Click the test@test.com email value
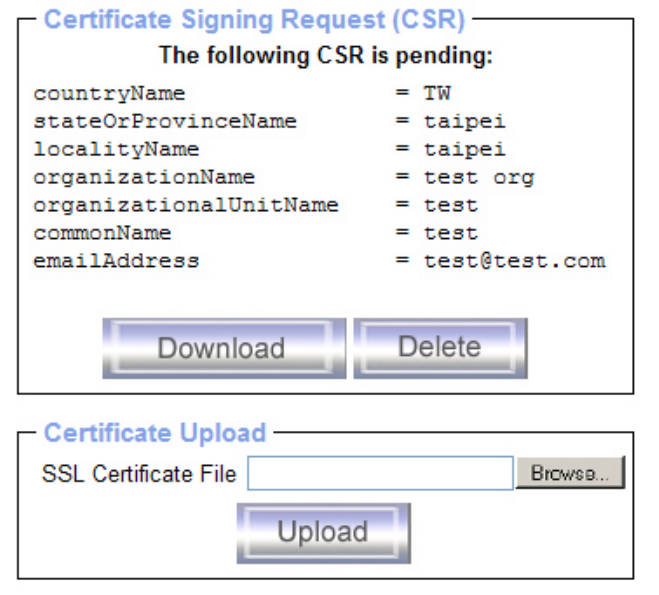This screenshot has width=659, height=595. pos(514,261)
